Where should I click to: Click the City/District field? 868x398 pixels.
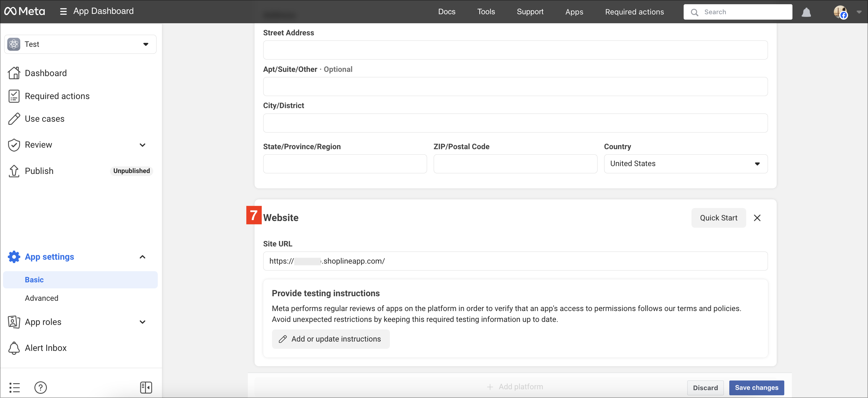(x=515, y=123)
